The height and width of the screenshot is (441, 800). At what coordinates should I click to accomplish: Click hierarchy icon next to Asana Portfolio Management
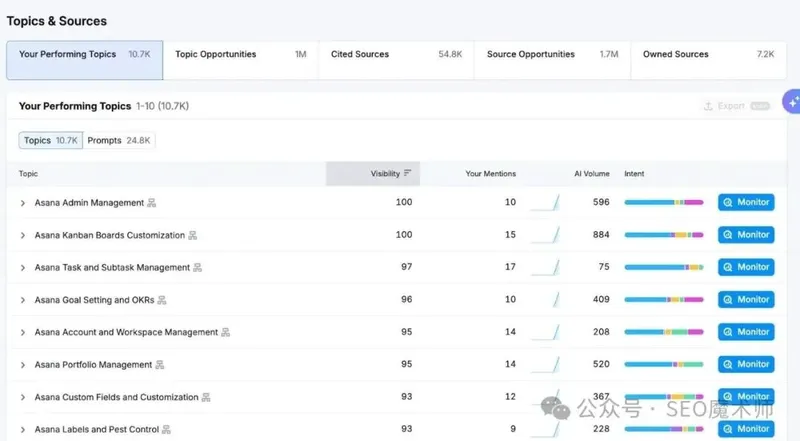click(160, 365)
